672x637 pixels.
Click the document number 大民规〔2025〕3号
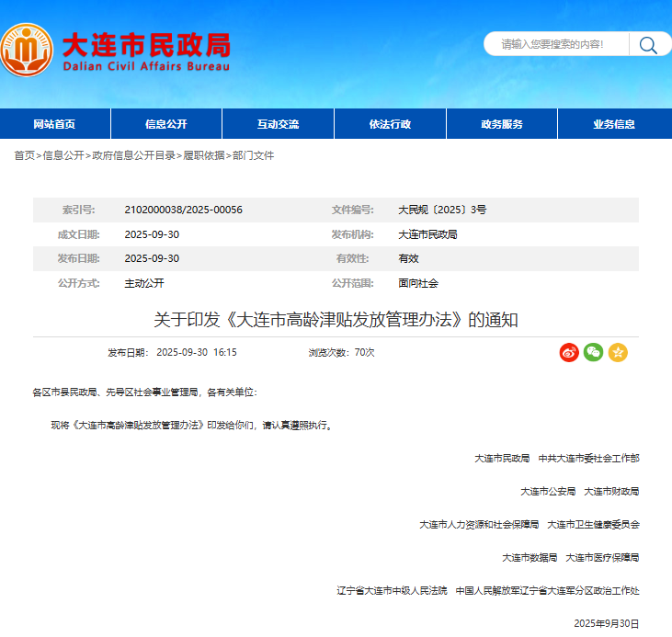pyautogui.click(x=442, y=210)
